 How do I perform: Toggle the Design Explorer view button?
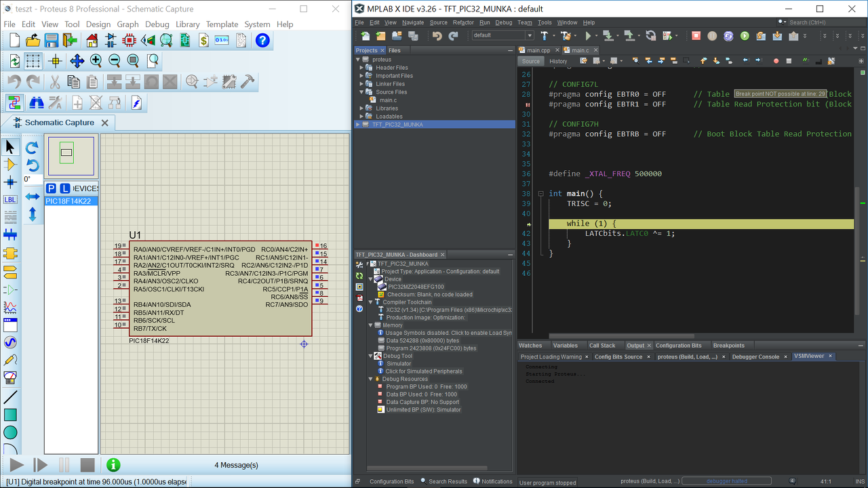tap(166, 41)
